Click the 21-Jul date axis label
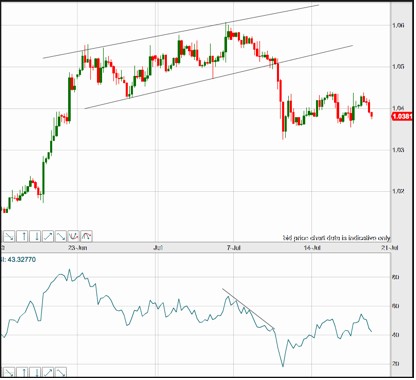The width and height of the screenshot is (416, 380). pyautogui.click(x=390, y=248)
